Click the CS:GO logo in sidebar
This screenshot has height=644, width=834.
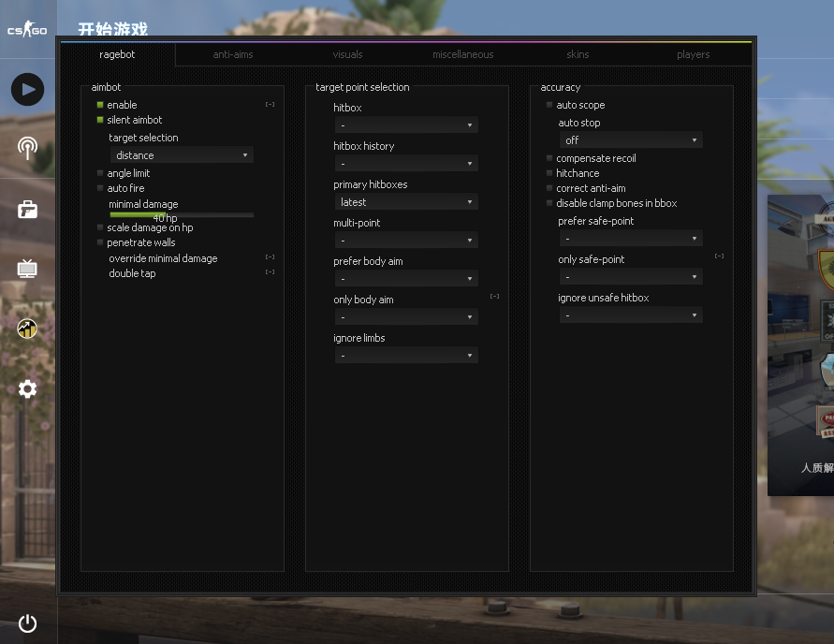point(27,31)
